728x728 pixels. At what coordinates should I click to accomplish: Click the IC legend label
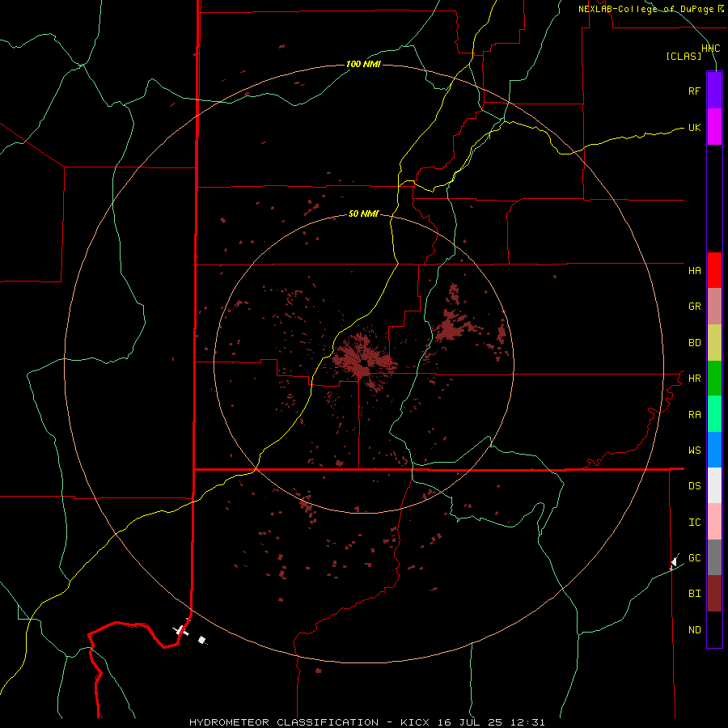click(694, 523)
